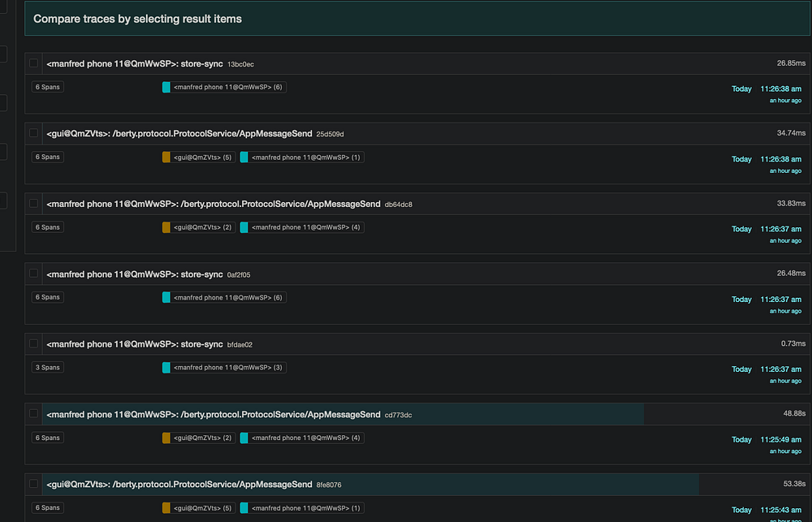Click the teal manfred swatch in trace db64dc8

click(x=244, y=227)
